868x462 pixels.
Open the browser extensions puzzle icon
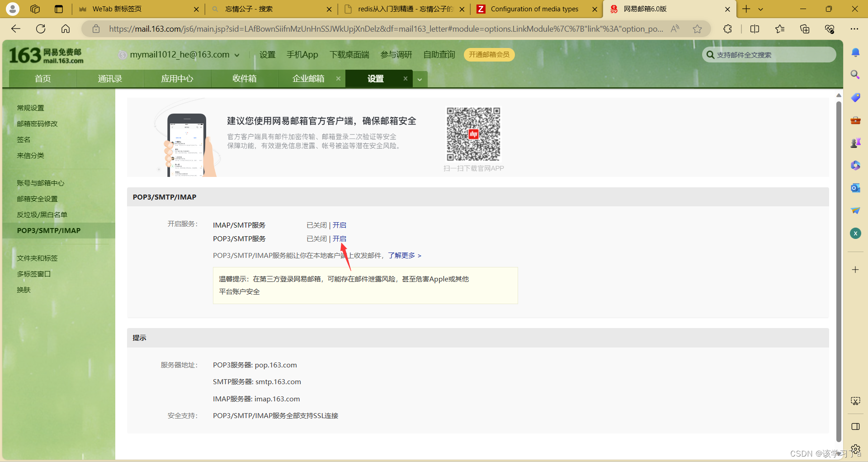tap(727, 29)
